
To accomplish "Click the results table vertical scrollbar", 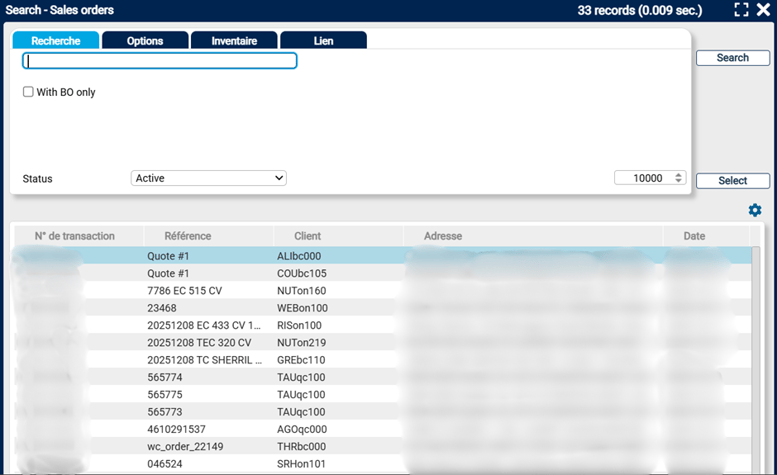I will point(758,350).
